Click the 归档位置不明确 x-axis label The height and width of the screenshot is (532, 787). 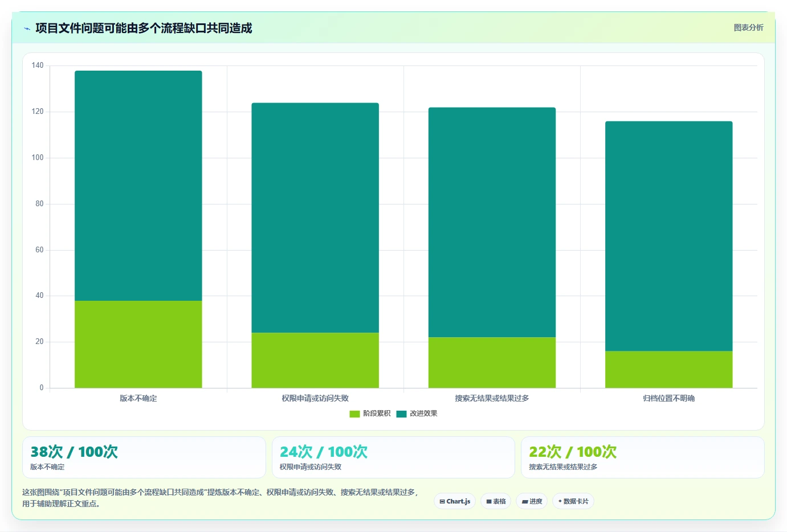tap(669, 398)
